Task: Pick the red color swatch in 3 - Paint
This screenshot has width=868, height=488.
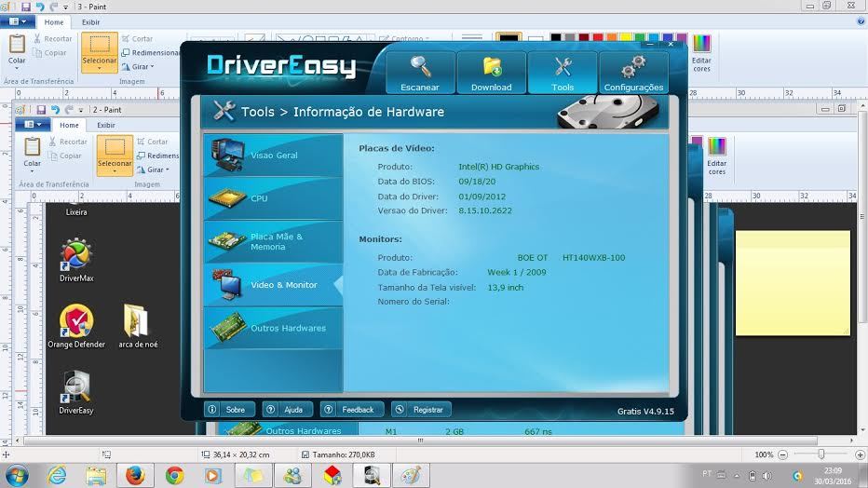Action: click(x=598, y=37)
